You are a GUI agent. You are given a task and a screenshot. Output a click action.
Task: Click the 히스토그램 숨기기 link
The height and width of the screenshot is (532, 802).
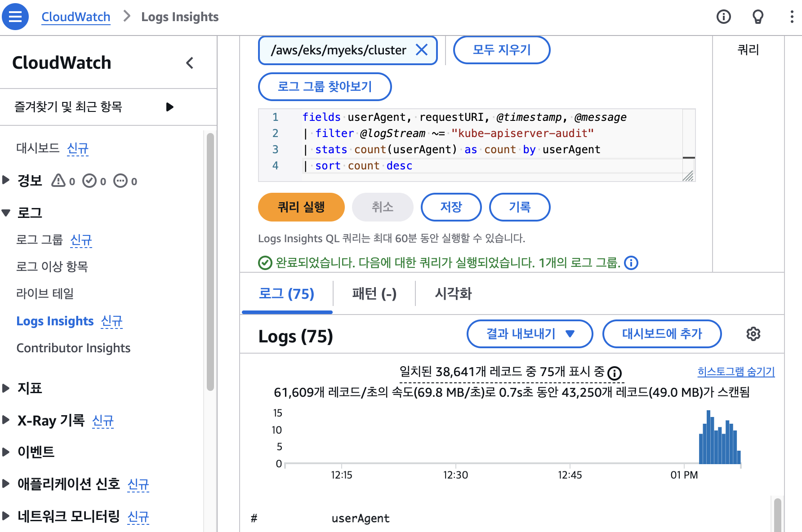coord(736,372)
